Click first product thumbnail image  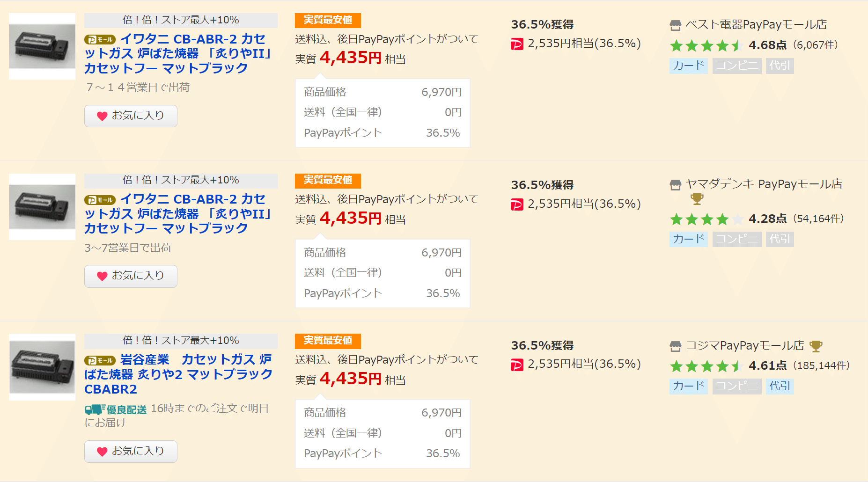42,46
